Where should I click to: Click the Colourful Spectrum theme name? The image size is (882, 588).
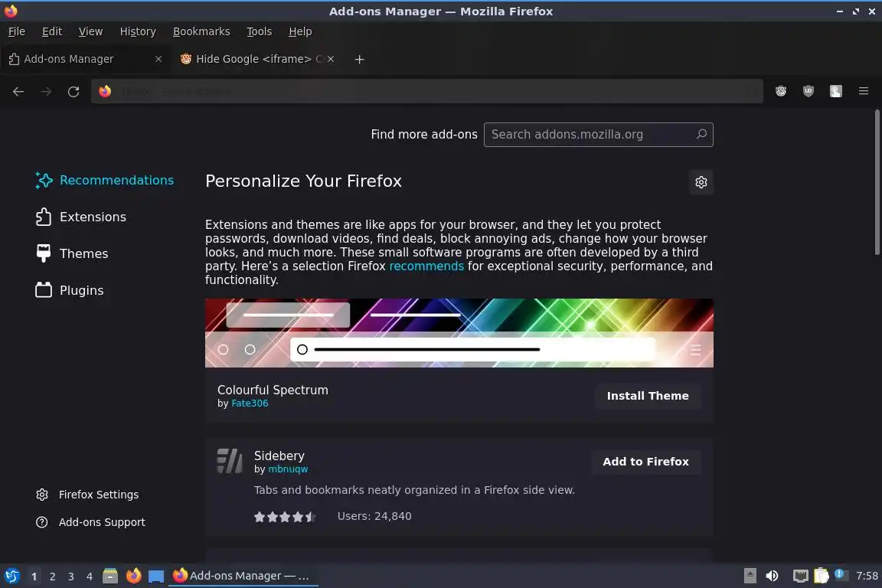click(x=273, y=390)
